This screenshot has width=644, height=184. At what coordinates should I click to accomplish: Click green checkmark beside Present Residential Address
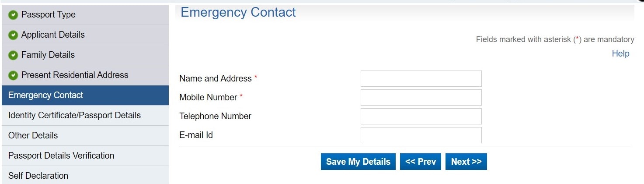13,75
